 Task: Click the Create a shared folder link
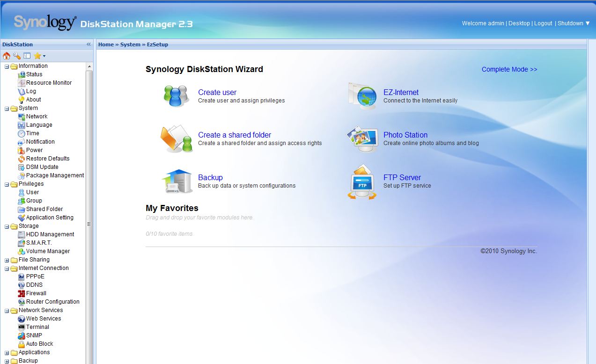[x=235, y=135]
